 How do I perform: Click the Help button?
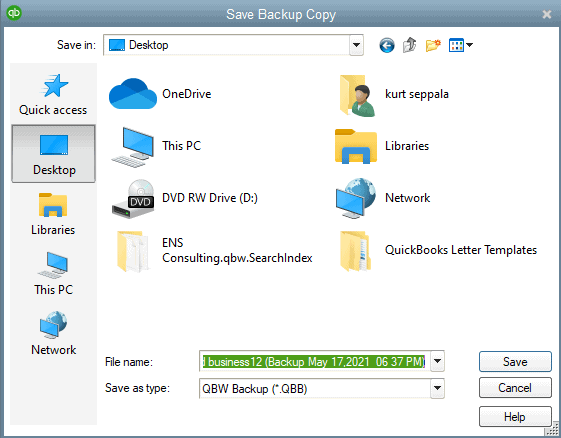tap(515, 417)
